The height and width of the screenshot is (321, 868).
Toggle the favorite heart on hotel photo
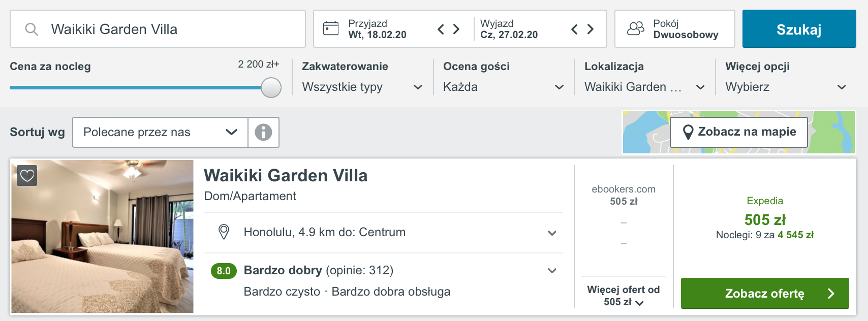(27, 176)
